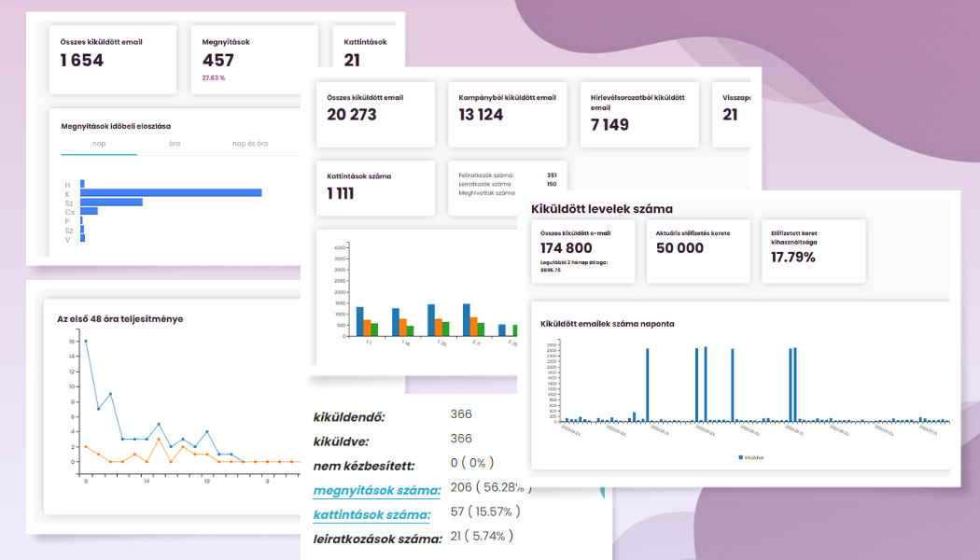The height and width of the screenshot is (560, 980).
Task: Switch to the 'nap' tab
Action: pos(99,144)
